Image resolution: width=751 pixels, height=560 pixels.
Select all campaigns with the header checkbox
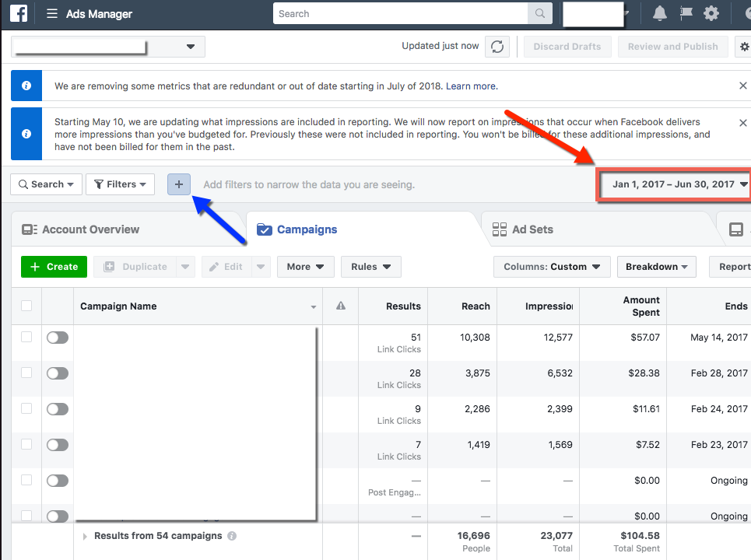(26, 306)
